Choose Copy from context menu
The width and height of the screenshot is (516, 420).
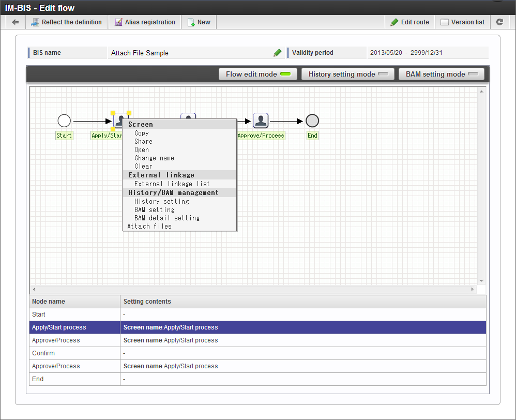click(x=142, y=133)
